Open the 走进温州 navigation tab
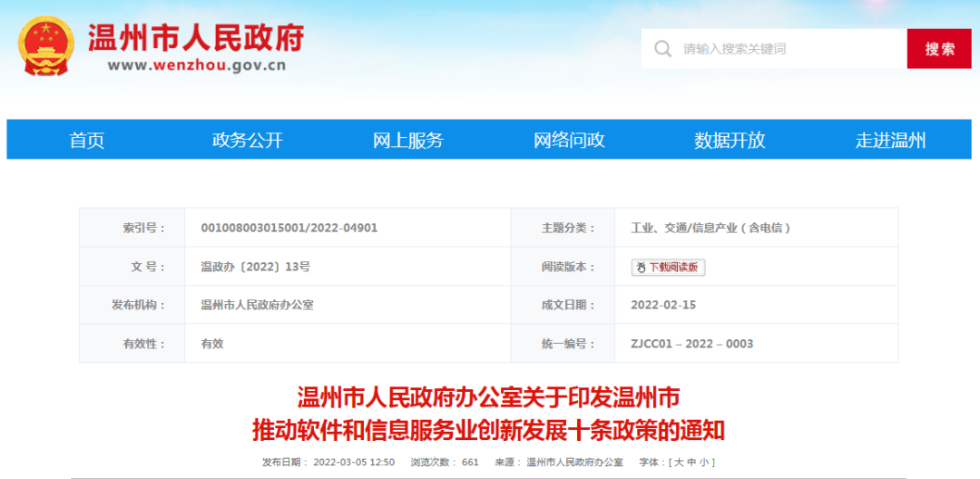The height and width of the screenshot is (479, 980). pos(890,140)
